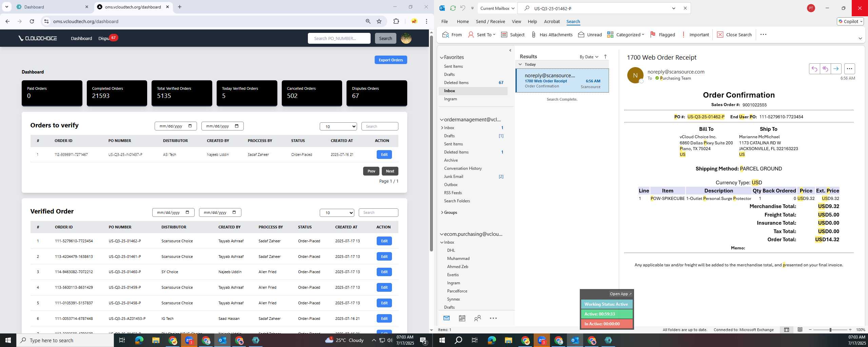Viewport: 868px width, 347px height.
Task: Open File Explorer from left taskbar
Action: point(156,340)
